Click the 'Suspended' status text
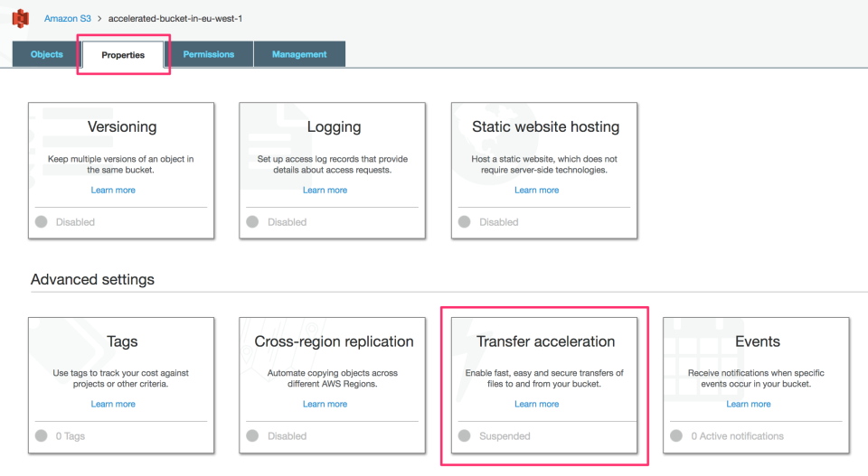Viewport: 868px width, 476px height. click(x=505, y=436)
